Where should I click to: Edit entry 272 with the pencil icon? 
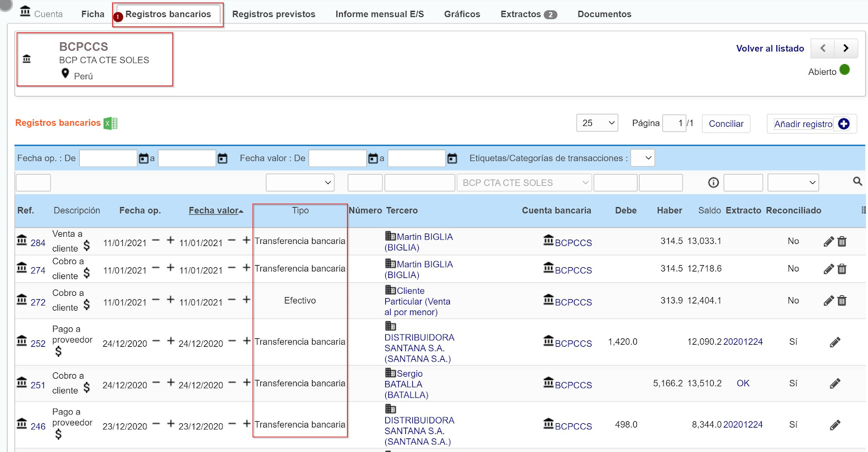point(828,301)
